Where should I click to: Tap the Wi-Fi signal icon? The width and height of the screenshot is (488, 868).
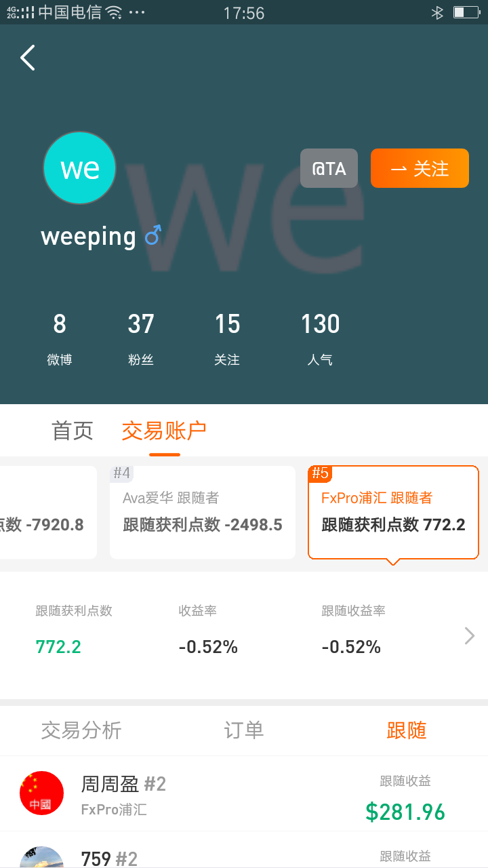click(x=114, y=12)
